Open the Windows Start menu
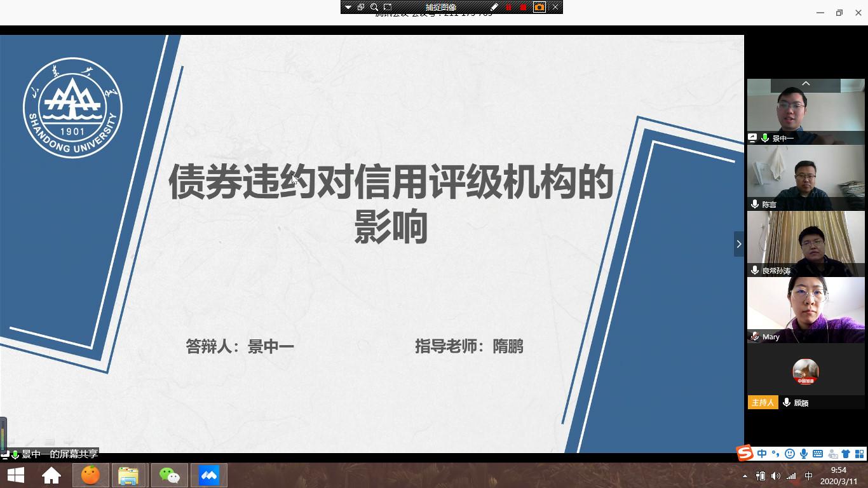This screenshot has height=488, width=868. pyautogui.click(x=15, y=475)
